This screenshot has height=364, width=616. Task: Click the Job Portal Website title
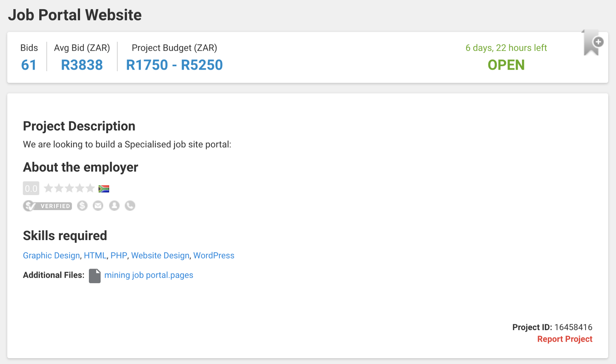pyautogui.click(x=75, y=15)
